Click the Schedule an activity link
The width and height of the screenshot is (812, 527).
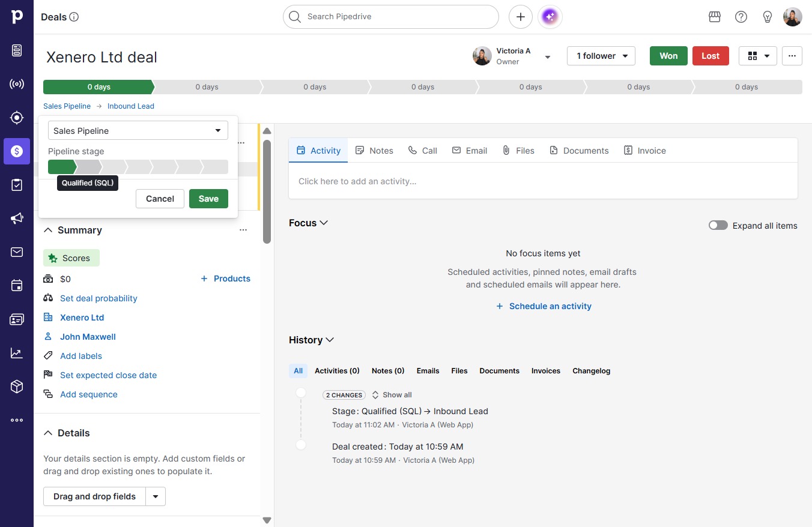pos(544,306)
